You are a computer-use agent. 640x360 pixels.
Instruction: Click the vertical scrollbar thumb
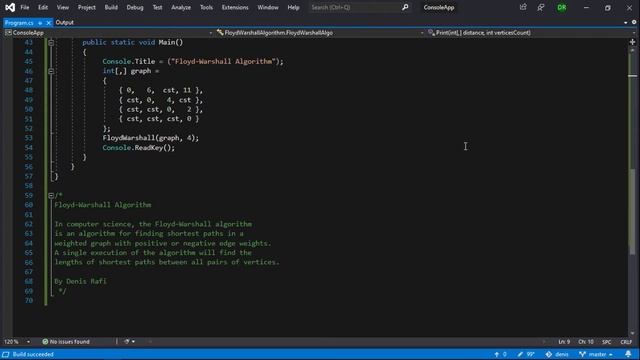point(632,211)
